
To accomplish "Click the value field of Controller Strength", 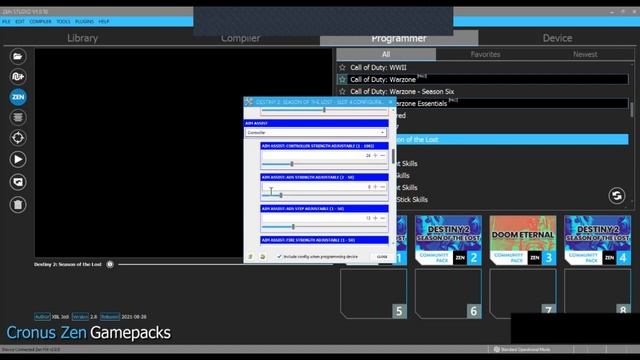I will coord(316,156).
